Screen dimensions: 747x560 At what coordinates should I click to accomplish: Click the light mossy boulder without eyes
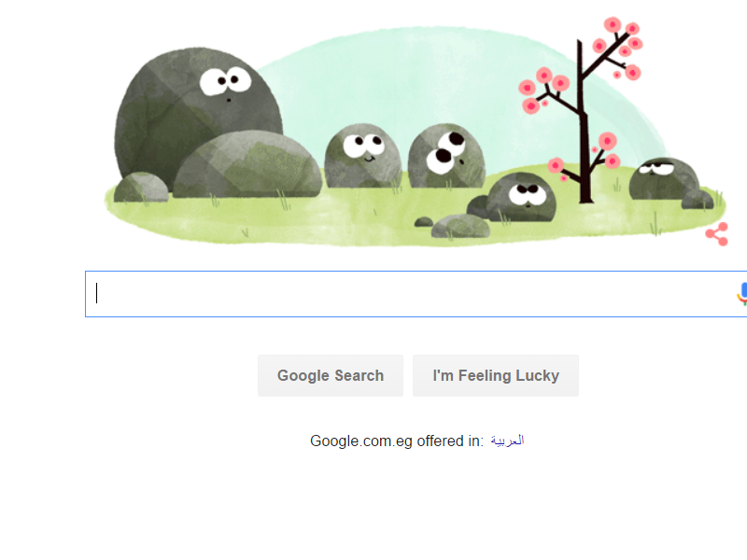[x=247, y=164]
